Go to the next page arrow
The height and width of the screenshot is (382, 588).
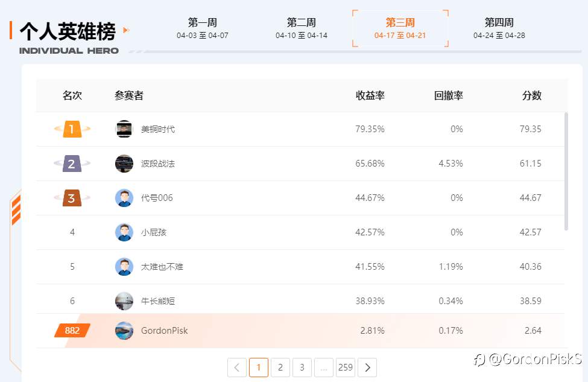click(367, 367)
